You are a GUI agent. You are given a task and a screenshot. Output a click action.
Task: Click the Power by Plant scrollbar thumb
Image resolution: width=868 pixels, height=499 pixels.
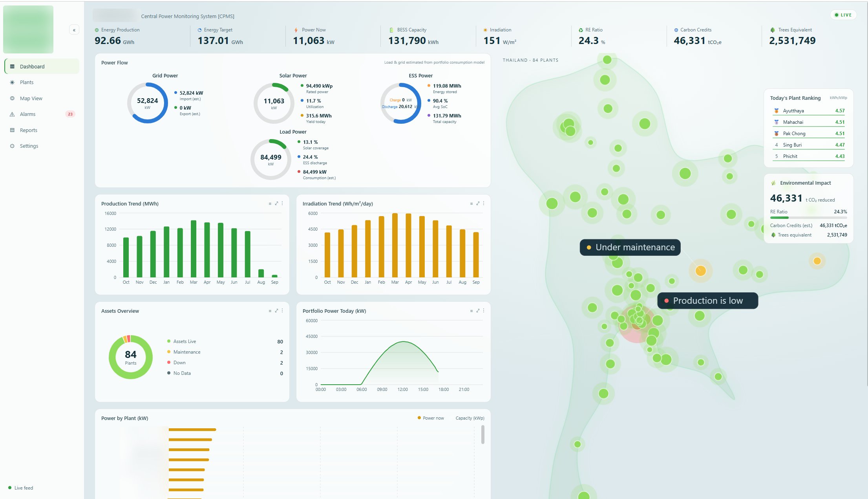[482, 435]
